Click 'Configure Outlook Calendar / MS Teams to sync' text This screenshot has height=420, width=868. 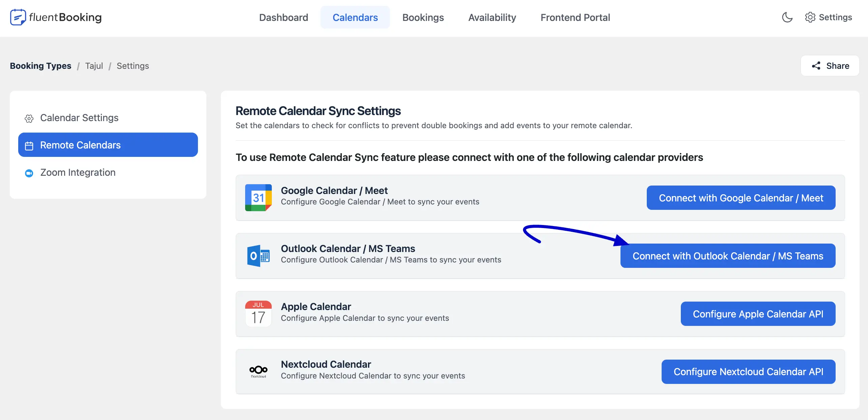391,260
